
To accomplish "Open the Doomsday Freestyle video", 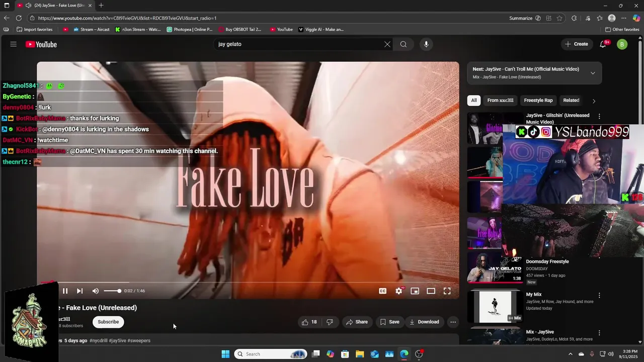I will (547, 261).
